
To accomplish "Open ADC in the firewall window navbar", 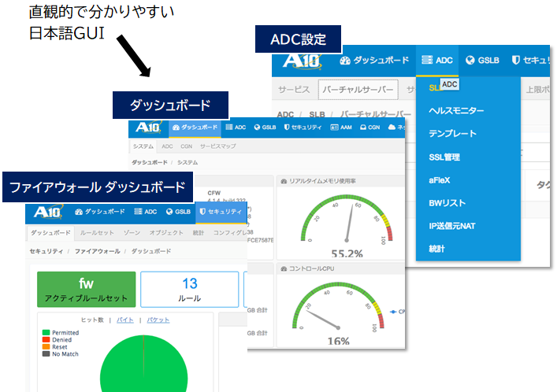I will [146, 212].
